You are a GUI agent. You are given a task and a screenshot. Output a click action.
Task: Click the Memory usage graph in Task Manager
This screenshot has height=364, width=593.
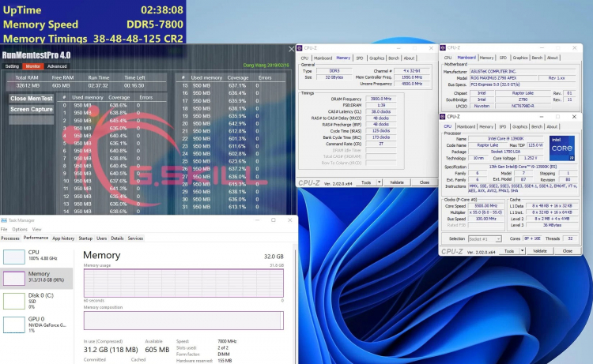(183, 282)
